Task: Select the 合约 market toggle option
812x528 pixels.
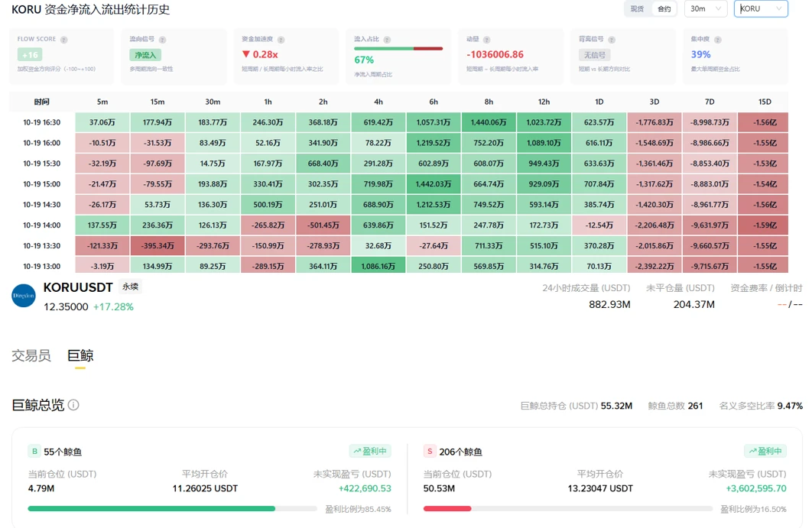Action: point(664,9)
